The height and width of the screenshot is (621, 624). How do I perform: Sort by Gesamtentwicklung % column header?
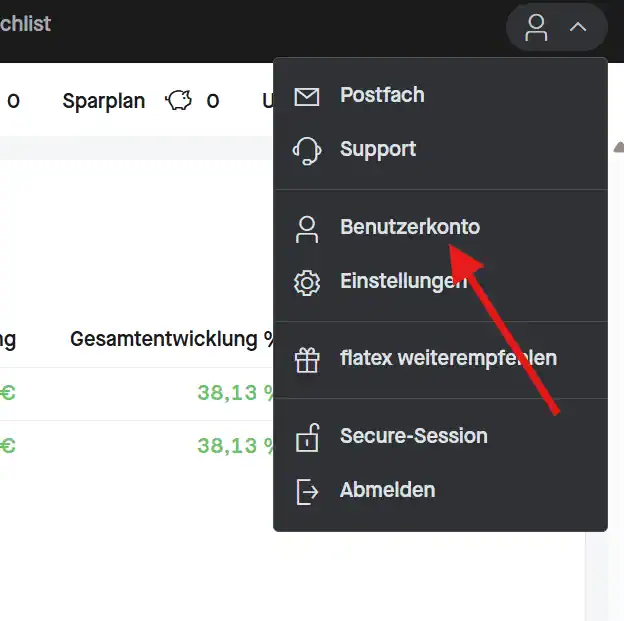[x=172, y=339]
